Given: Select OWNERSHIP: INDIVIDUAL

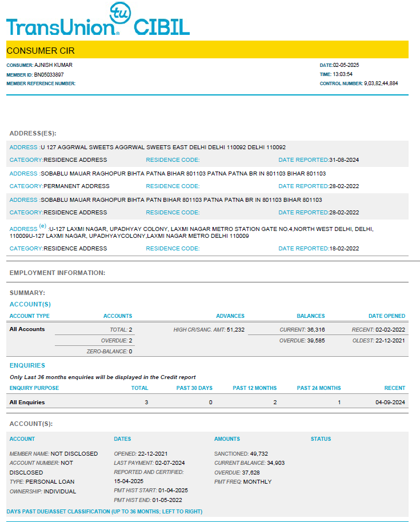Looking at the screenshot, I should 43,491.
